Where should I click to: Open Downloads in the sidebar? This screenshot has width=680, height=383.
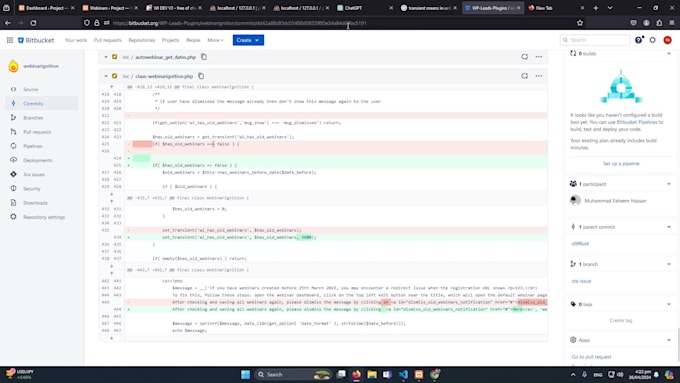coord(35,203)
